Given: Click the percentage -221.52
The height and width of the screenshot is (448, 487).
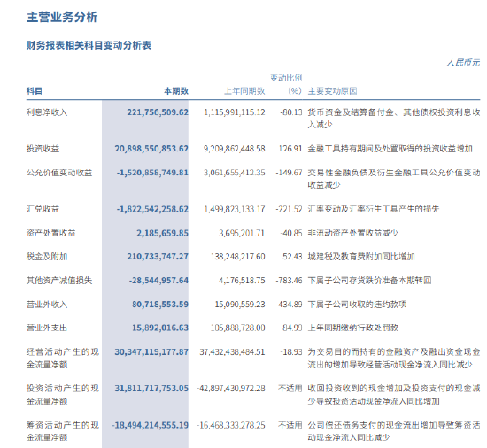Looking at the screenshot, I should tap(289, 209).
